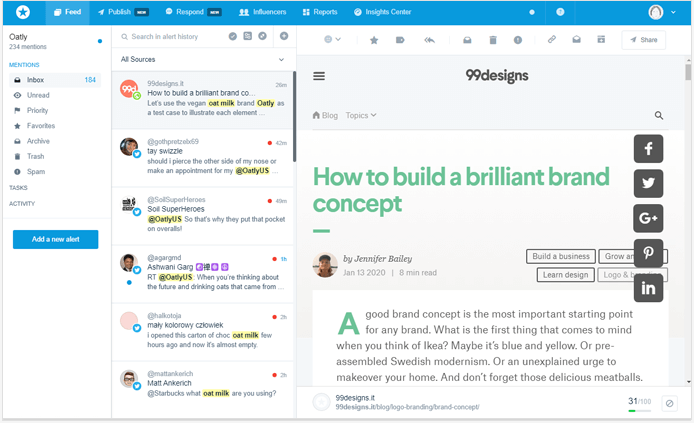694x423 pixels.
Task: Click the Learn design tag
Action: pos(565,275)
